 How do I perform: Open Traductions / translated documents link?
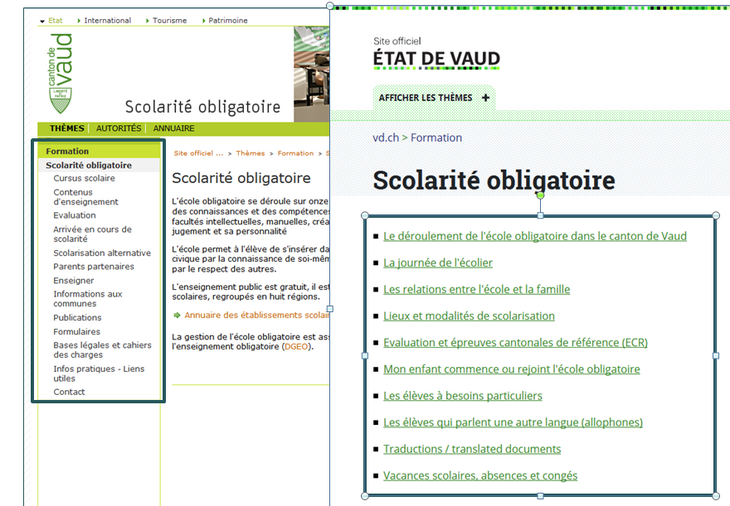[472, 449]
